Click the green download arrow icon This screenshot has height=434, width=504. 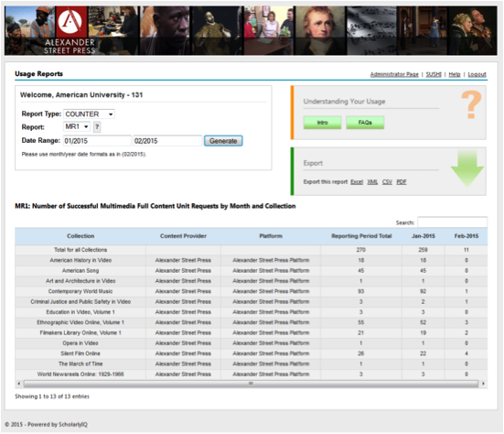click(467, 169)
